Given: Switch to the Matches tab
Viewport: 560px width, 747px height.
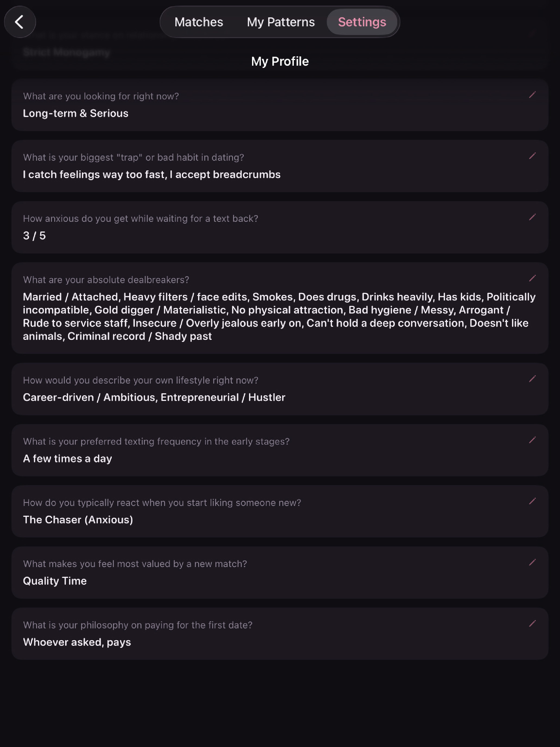Looking at the screenshot, I should [199, 22].
